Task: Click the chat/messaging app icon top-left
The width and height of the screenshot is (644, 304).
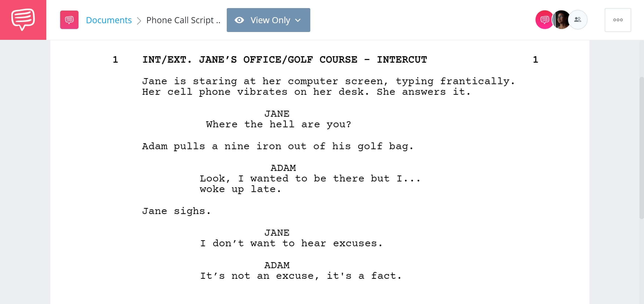Action: (x=23, y=20)
